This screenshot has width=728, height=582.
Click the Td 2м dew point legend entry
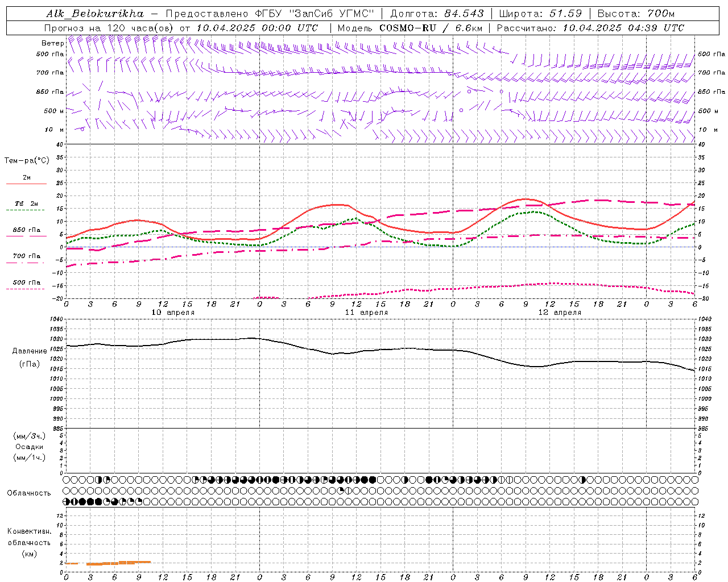click(x=27, y=203)
